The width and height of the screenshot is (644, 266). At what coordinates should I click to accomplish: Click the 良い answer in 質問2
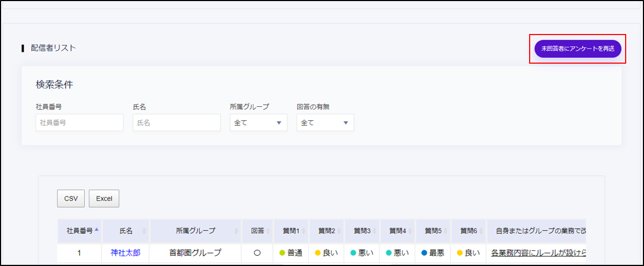tap(326, 253)
